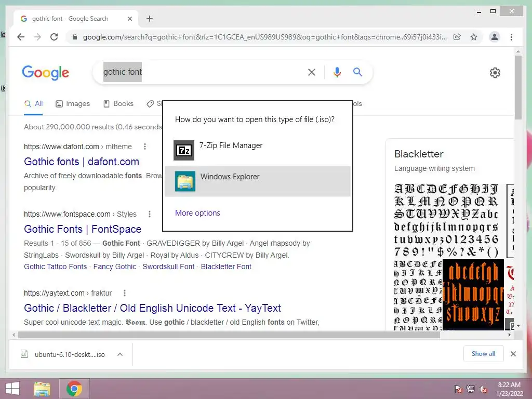The image size is (532, 399).
Task: Open the YayText Gothic Blackletter result
Action: tap(152, 308)
